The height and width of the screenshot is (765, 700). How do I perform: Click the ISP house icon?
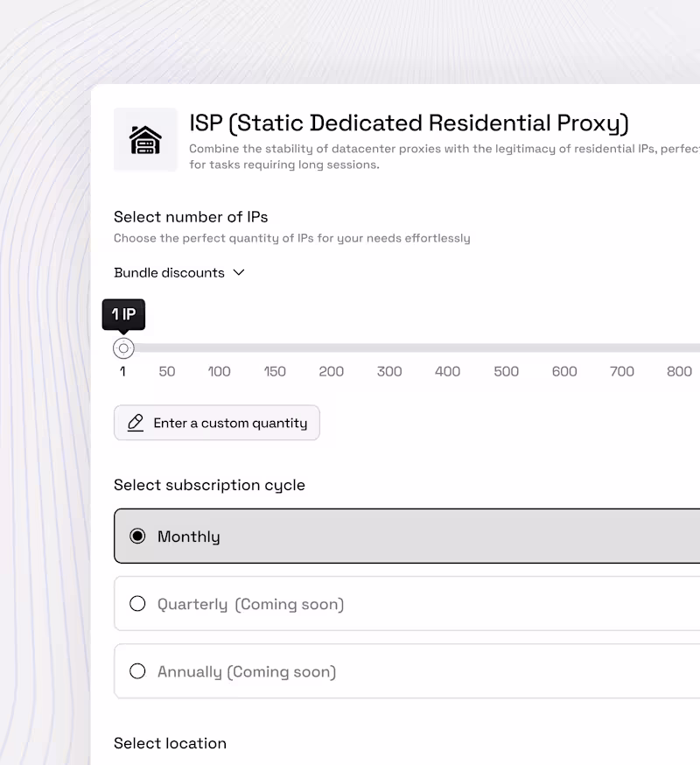point(145,138)
